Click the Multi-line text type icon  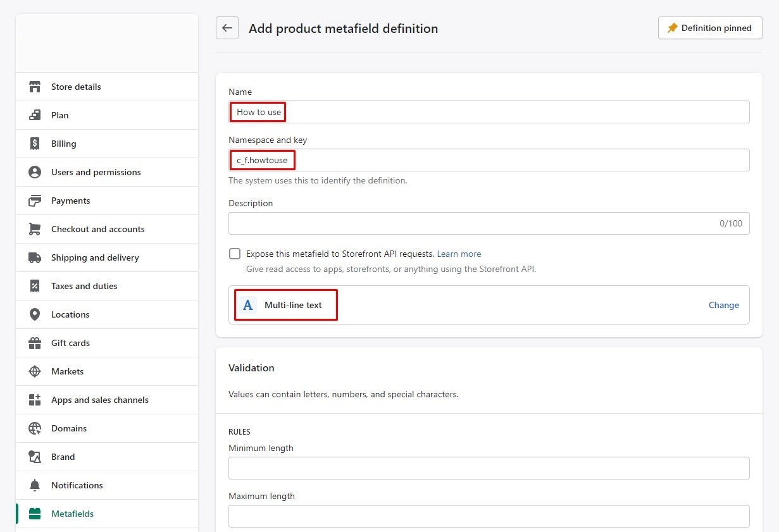click(x=248, y=305)
